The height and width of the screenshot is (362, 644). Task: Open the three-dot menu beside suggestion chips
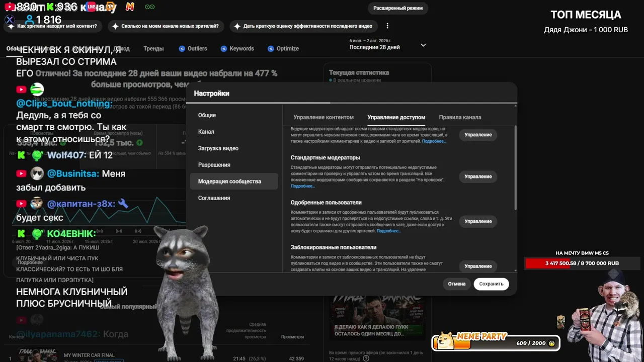pyautogui.click(x=387, y=26)
